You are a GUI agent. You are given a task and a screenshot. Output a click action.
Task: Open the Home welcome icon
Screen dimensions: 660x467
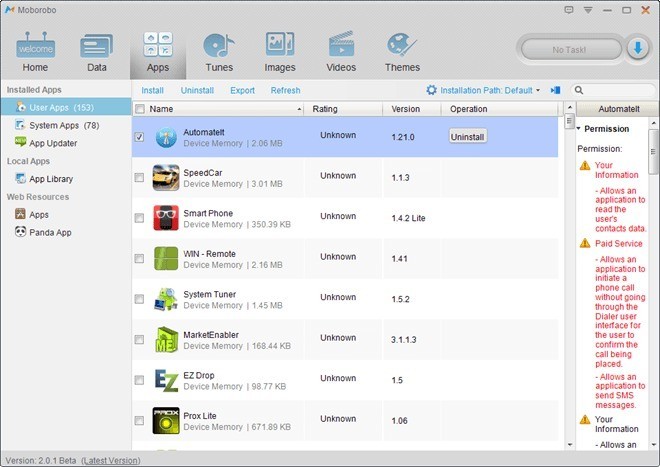click(x=35, y=47)
